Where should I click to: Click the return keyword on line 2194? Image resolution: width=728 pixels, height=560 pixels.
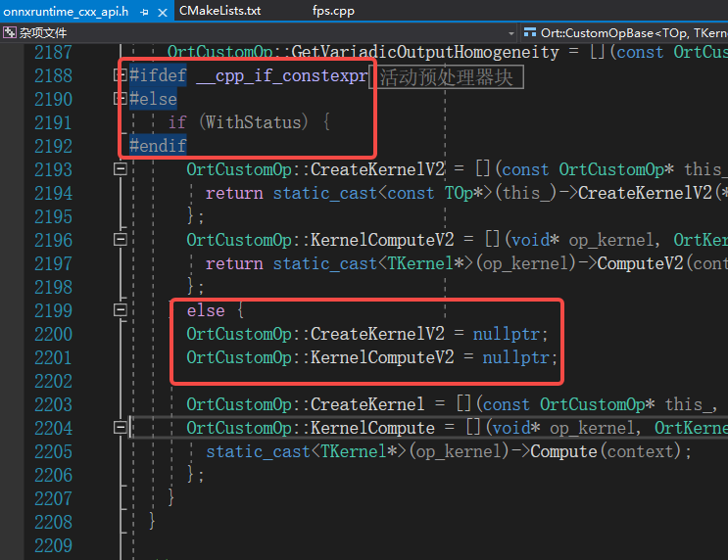tap(234, 193)
